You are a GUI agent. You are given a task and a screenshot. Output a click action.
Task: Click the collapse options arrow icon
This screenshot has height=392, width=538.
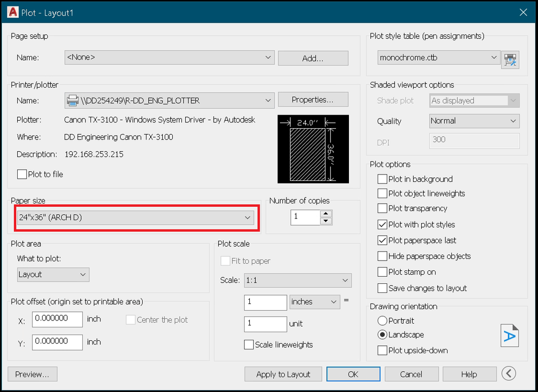509,373
